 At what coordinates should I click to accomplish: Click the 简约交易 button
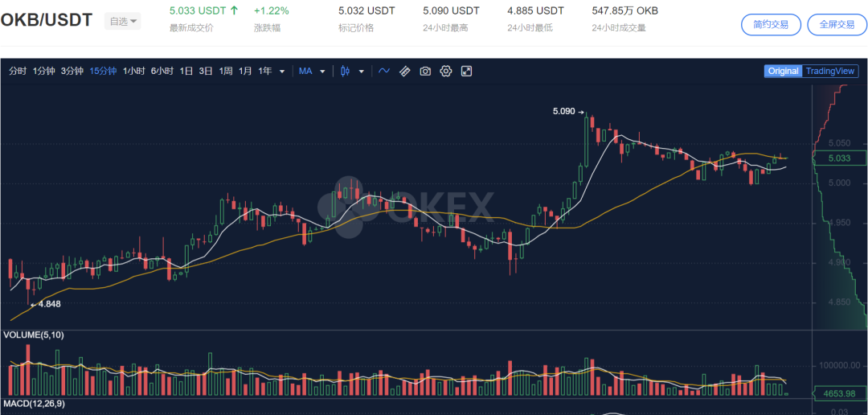(x=770, y=24)
